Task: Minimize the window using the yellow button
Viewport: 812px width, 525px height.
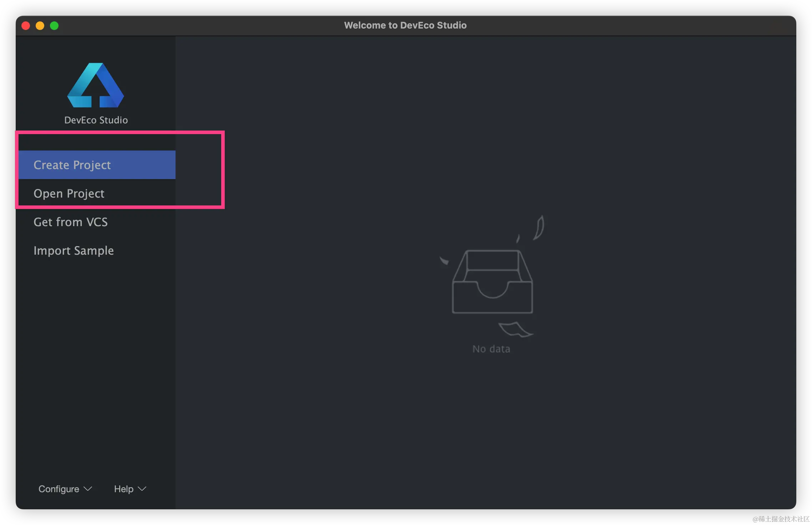Action: click(40, 26)
